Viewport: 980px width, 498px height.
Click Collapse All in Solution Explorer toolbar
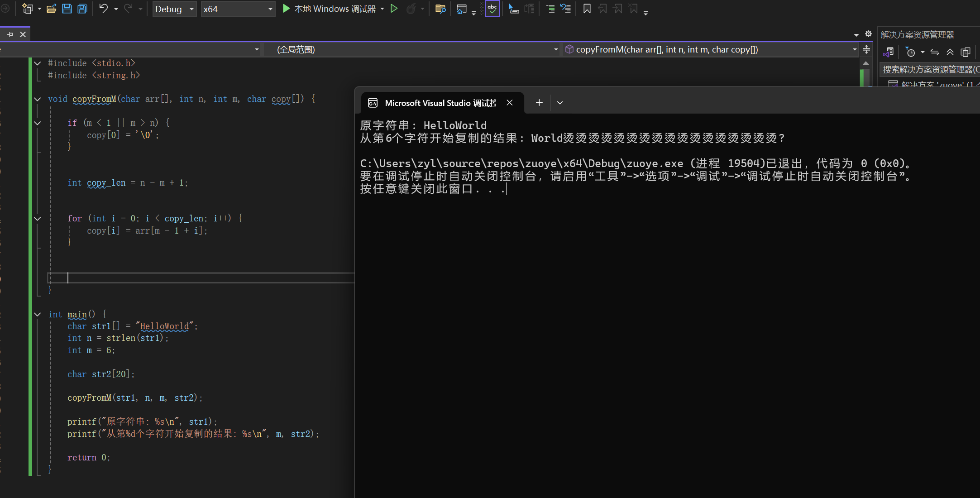[x=950, y=52]
